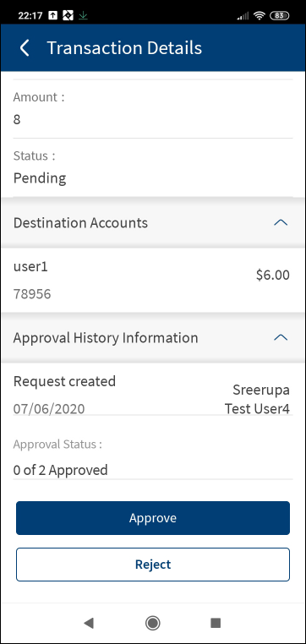
Task: Tap the Destination Accounts header label
Action: [80, 223]
